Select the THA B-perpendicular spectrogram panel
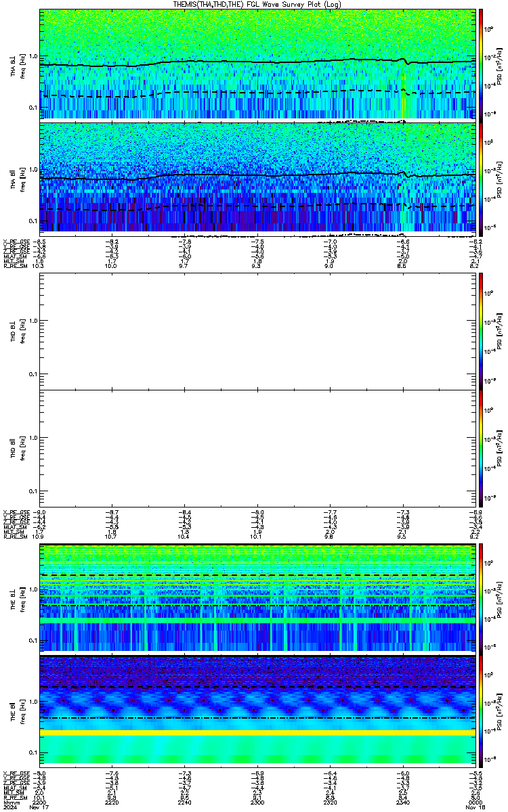Viewport: 508px width, 812px height. click(x=257, y=64)
